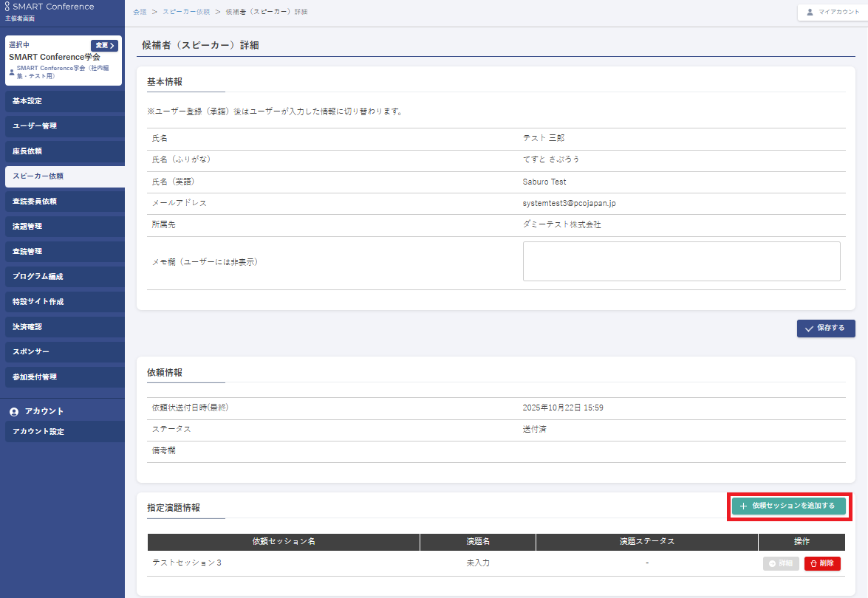
Task: Click the user icon beside マイアカウント
Action: (810, 12)
